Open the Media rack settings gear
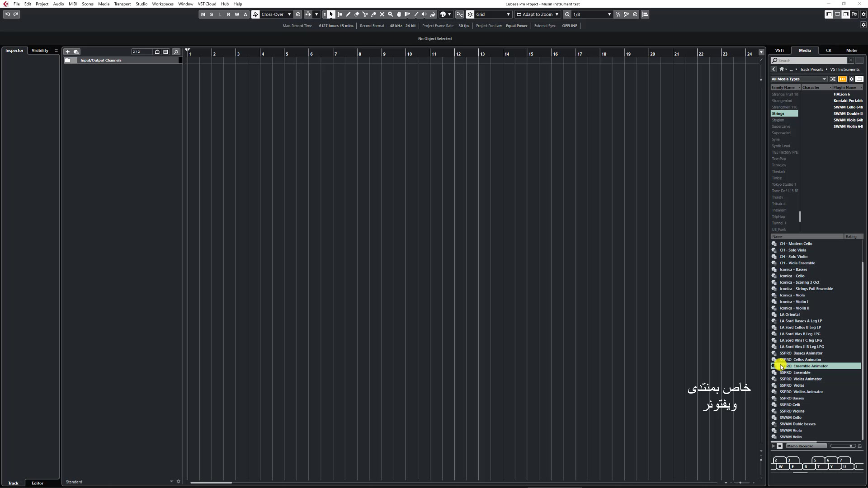This screenshot has width=868, height=488. (851, 79)
